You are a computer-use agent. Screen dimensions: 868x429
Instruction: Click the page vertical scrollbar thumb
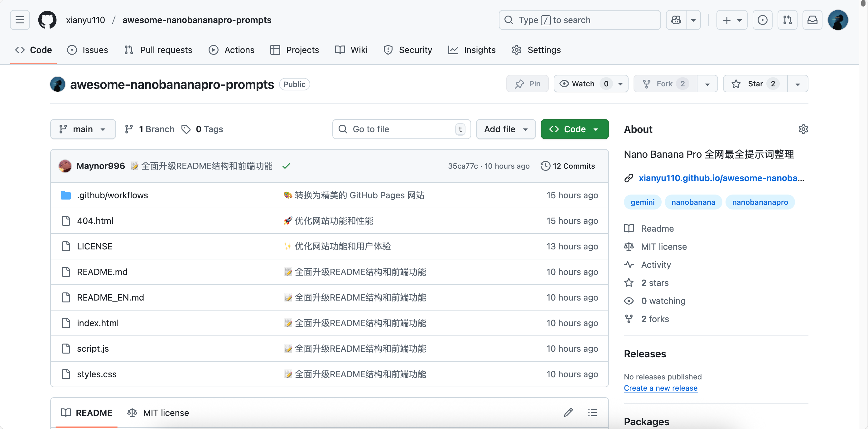click(863, 3)
